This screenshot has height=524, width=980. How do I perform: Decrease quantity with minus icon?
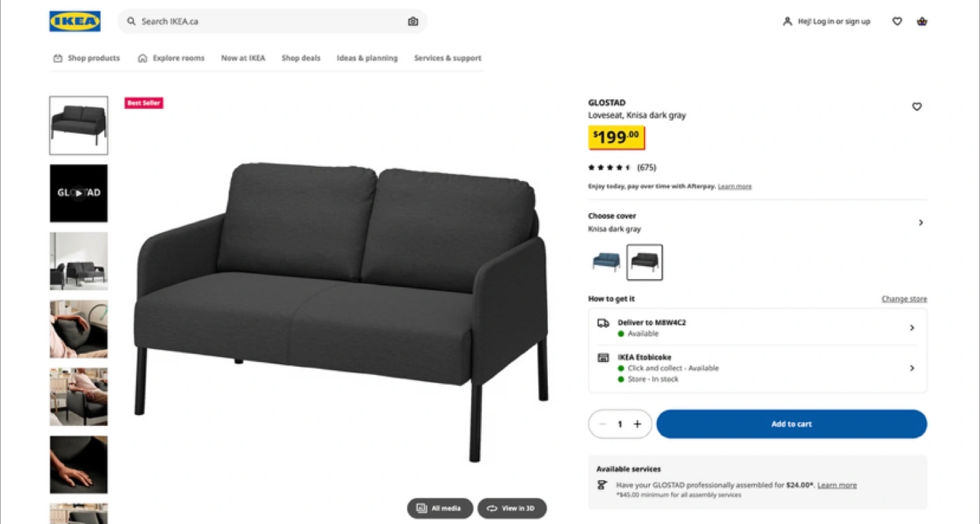tap(602, 424)
